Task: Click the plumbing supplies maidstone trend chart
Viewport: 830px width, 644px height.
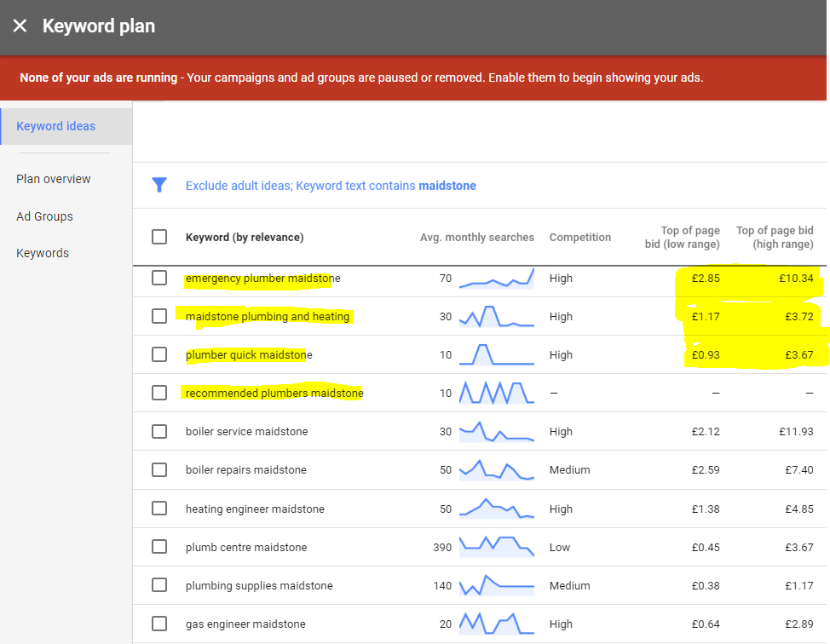Action: pyautogui.click(x=497, y=586)
